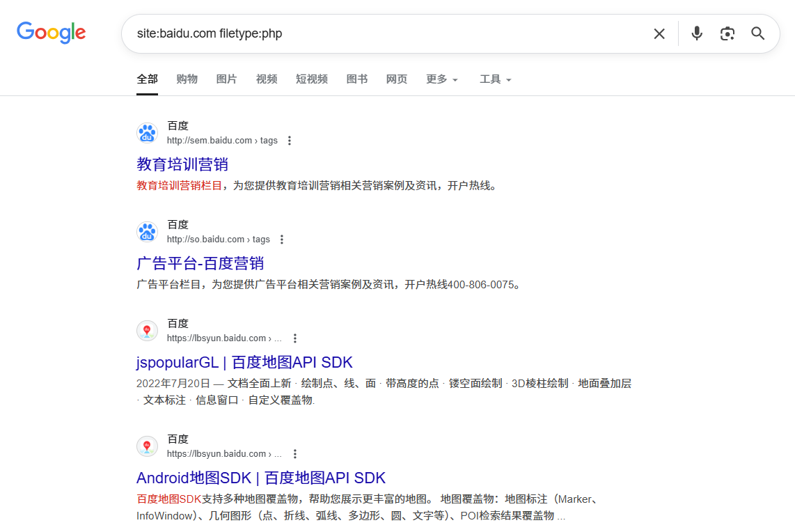Clear the search query with the X icon

click(x=659, y=33)
